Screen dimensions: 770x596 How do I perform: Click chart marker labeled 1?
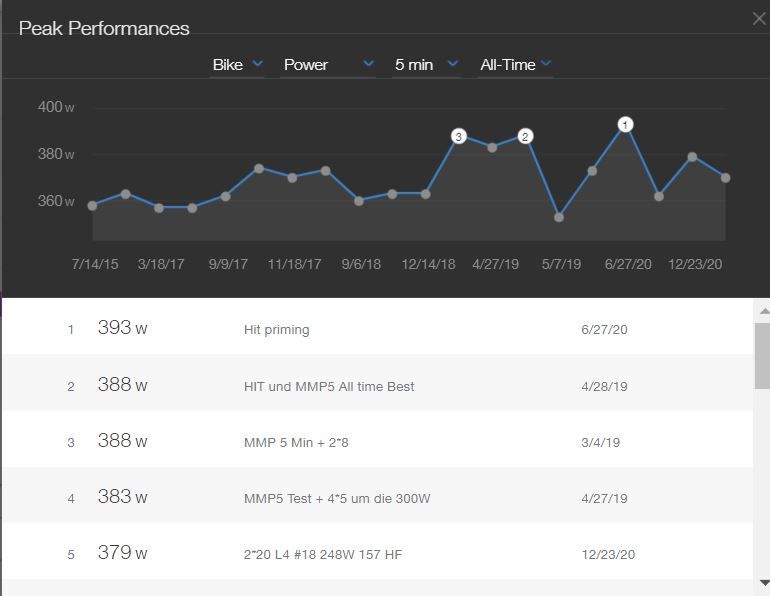pyautogui.click(x=625, y=125)
